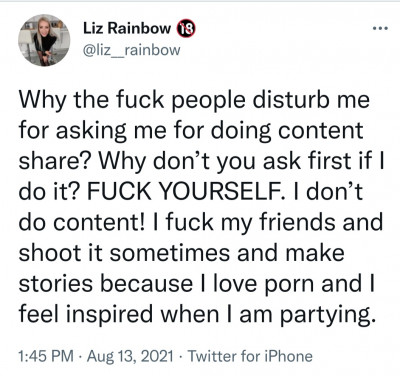
Task: Click the words 'people disturb me' in tweet
Action: [x=271, y=100]
